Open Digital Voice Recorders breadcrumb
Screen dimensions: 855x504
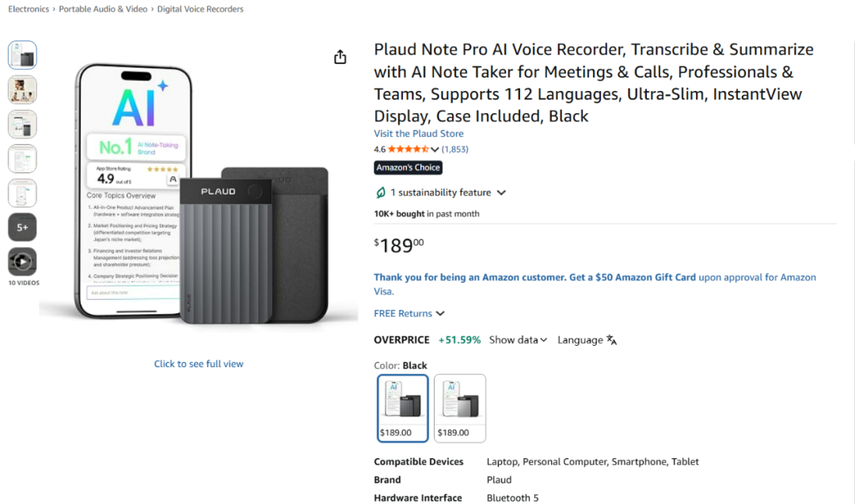coord(200,9)
